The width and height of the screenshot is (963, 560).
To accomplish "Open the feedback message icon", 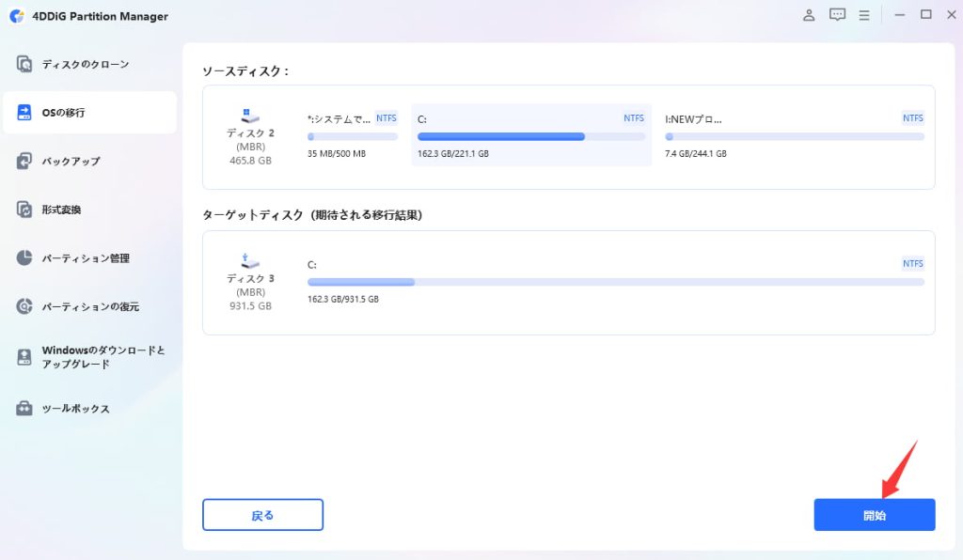I will click(x=837, y=15).
